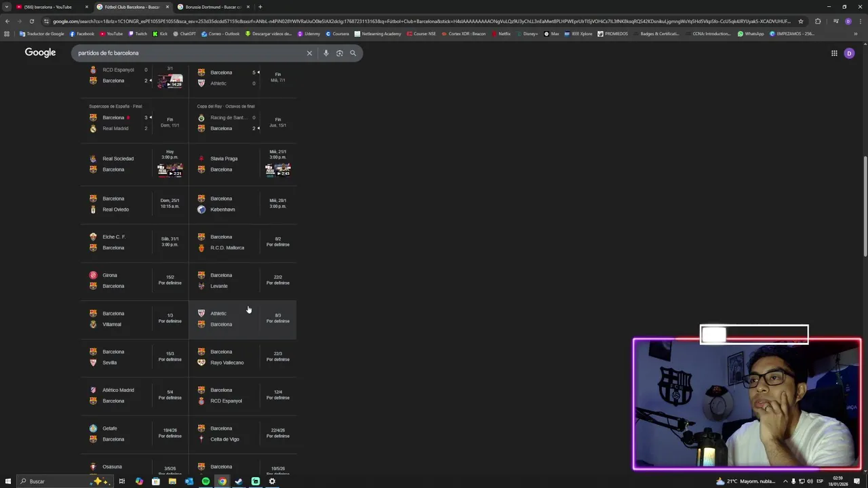The image size is (868, 488).
Task: Select the Fútbol Club Barcelona tab
Action: point(132,7)
